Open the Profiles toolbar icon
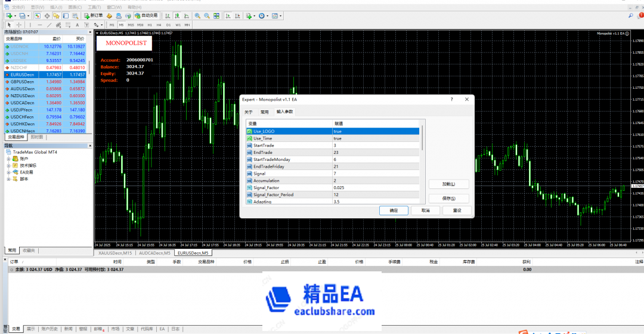 click(x=22, y=16)
